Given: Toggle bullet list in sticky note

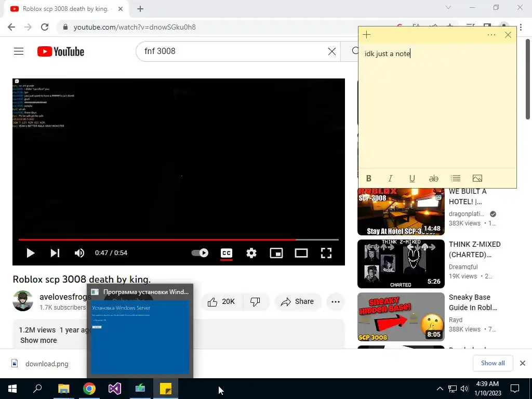Looking at the screenshot, I should point(455,179).
